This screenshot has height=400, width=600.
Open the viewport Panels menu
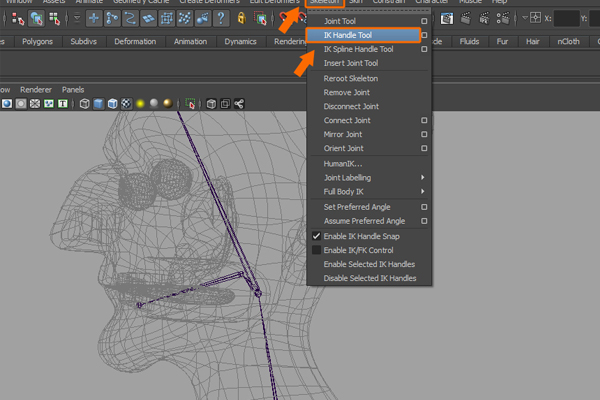73,90
